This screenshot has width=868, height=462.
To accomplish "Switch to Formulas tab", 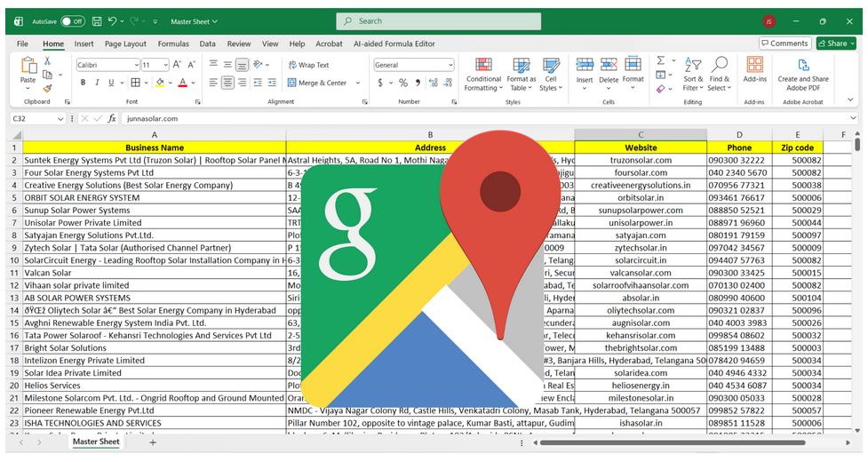I will tap(173, 44).
